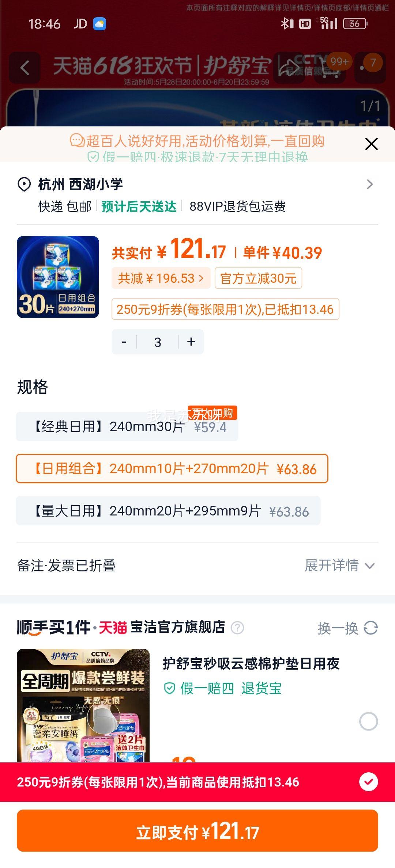Toggle the 250元9折券 coupon checkmark

[368, 782]
